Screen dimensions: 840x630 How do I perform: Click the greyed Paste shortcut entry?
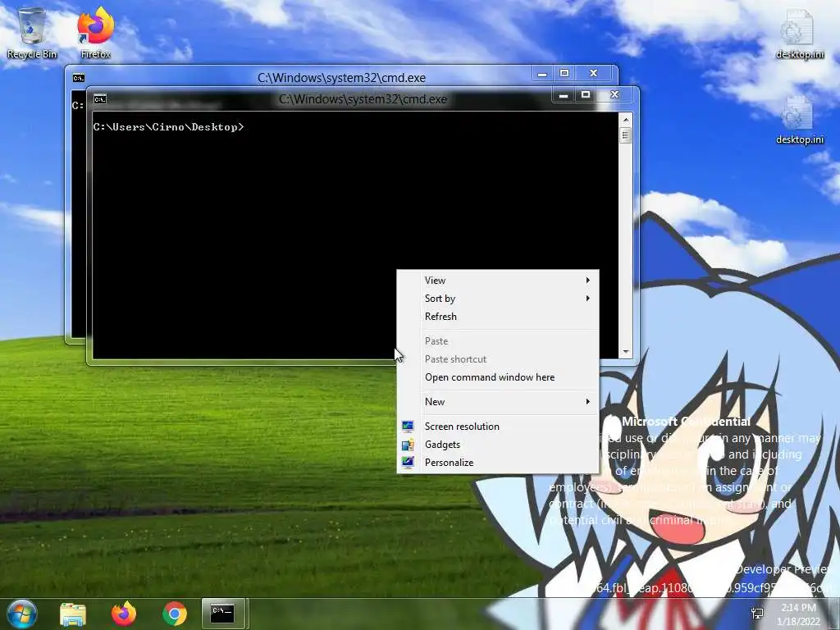pyautogui.click(x=498, y=359)
